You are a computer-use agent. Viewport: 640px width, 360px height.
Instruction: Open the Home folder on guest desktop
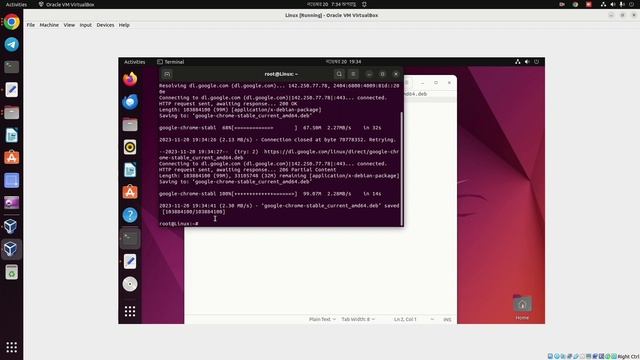coord(522,307)
